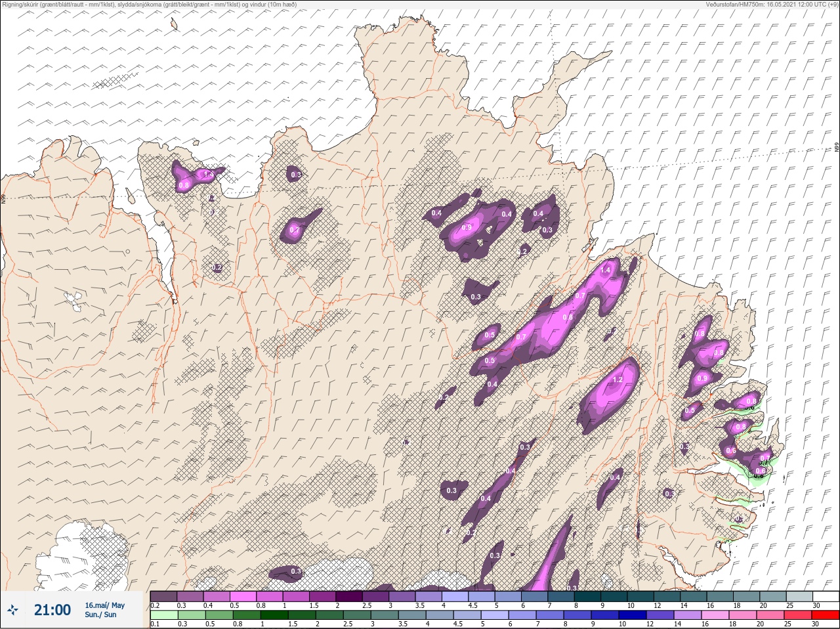Viewport: 840px width, 629px height.
Task: Click the 1.4 precipitation value on the map
Action: pos(605,271)
